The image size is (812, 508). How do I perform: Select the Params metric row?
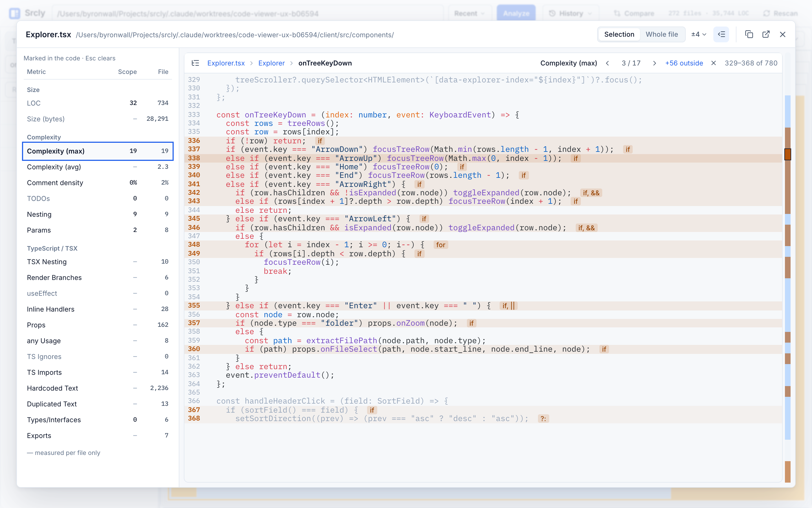(x=98, y=230)
